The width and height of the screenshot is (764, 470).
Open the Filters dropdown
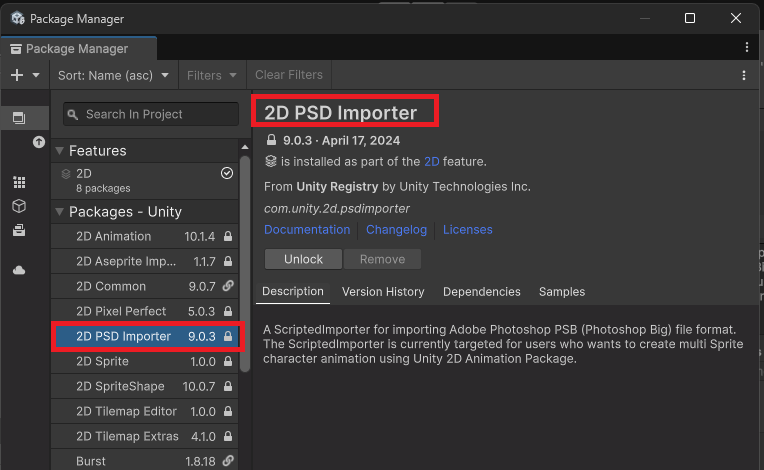(x=211, y=75)
